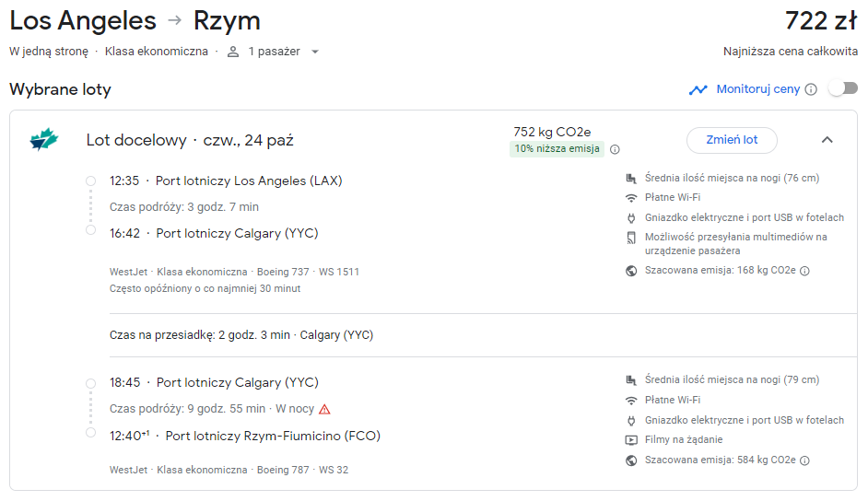Image resolution: width=868 pixels, height=501 pixels.
Task: Click the Klasa ekonomiczna trip label
Action: [157, 52]
